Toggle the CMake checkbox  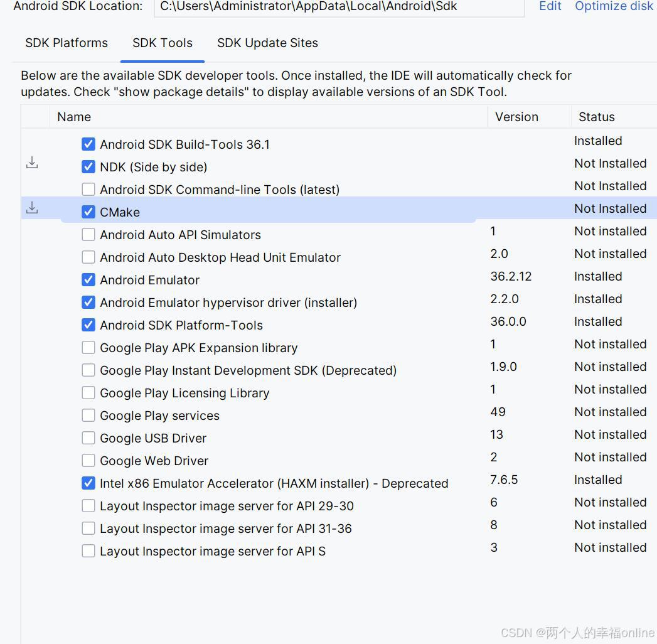(88, 212)
